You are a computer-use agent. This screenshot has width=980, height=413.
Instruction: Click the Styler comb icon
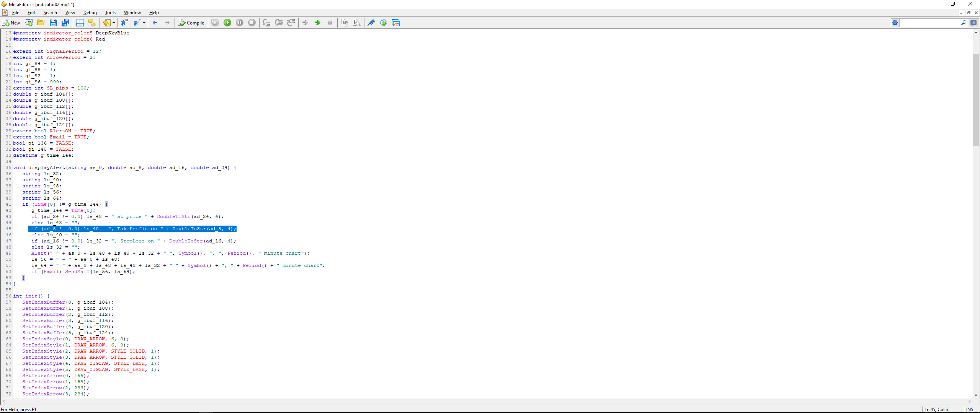pos(371,23)
